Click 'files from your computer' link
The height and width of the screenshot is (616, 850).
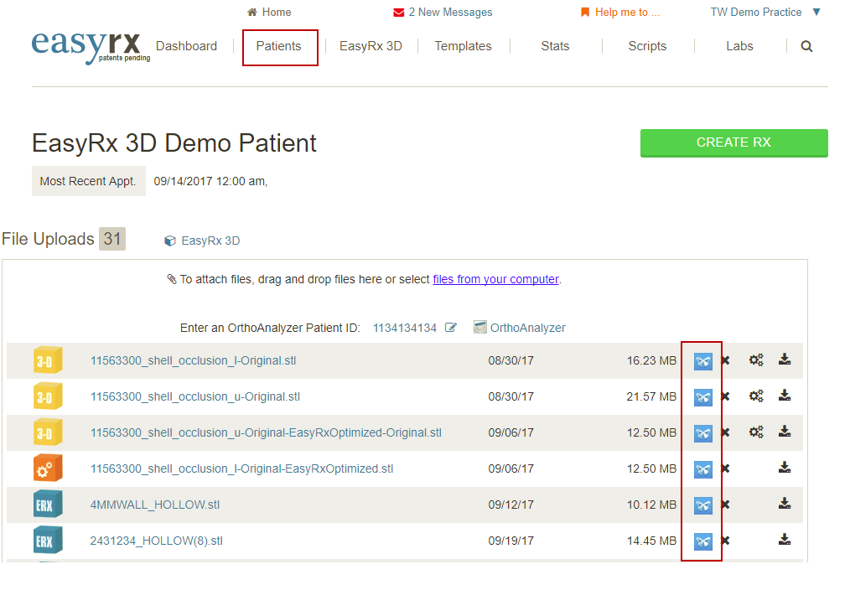pyautogui.click(x=495, y=279)
